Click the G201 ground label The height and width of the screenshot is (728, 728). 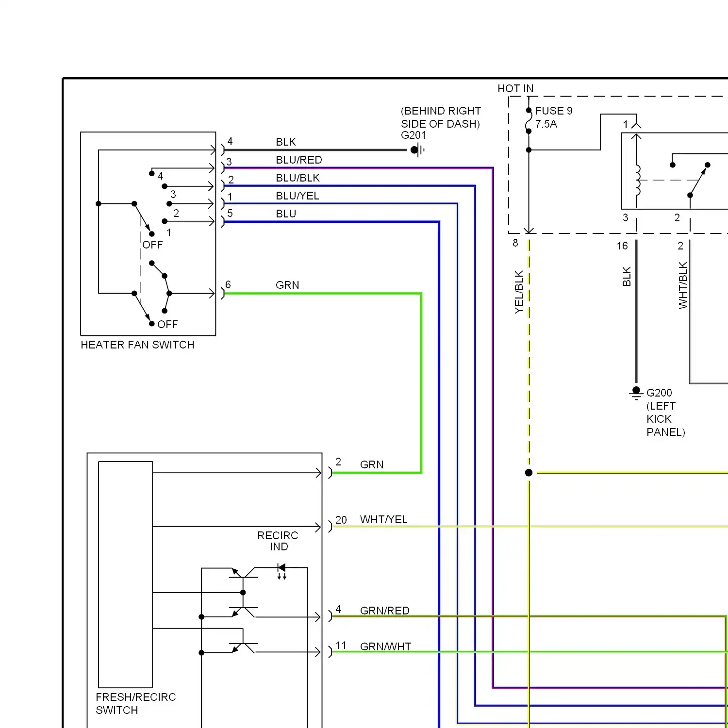click(413, 135)
